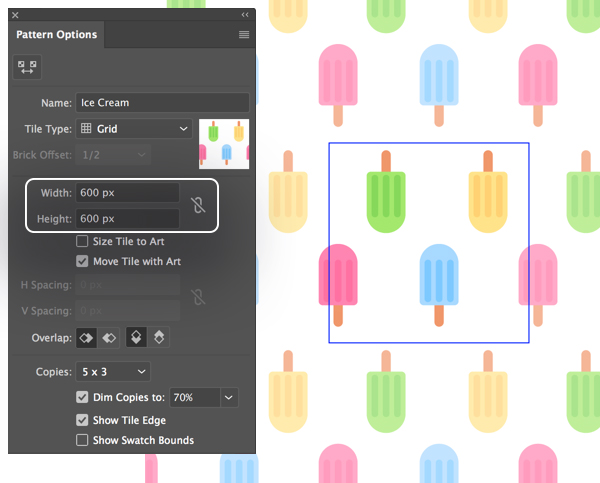600x483 pixels.
Task: Select the Pattern Tile Tool icon
Action: coord(26,67)
